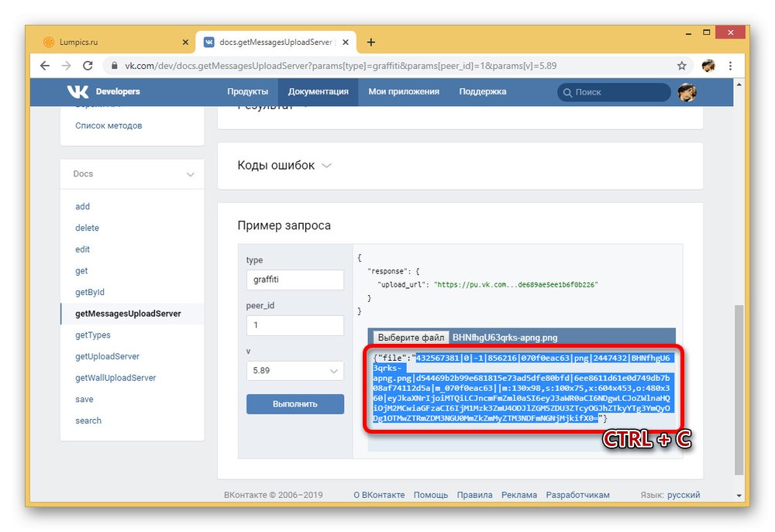
Task: Click the type field with graffiti
Action: tap(295, 280)
